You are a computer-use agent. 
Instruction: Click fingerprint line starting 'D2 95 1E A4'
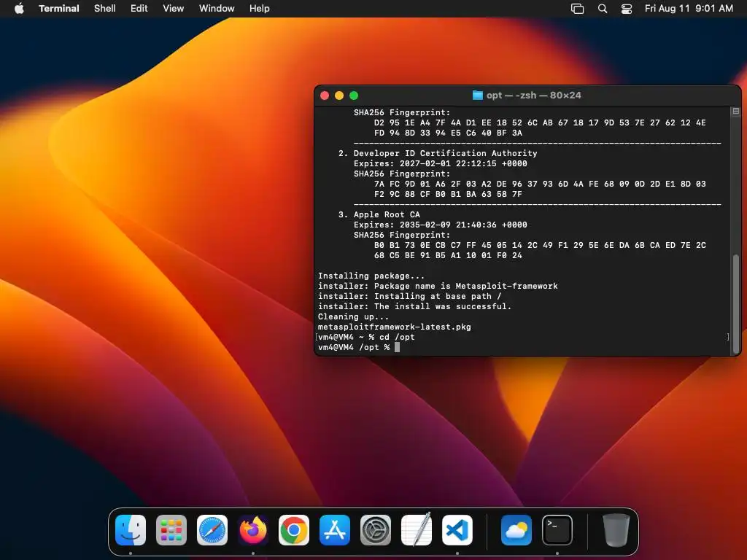click(x=540, y=122)
